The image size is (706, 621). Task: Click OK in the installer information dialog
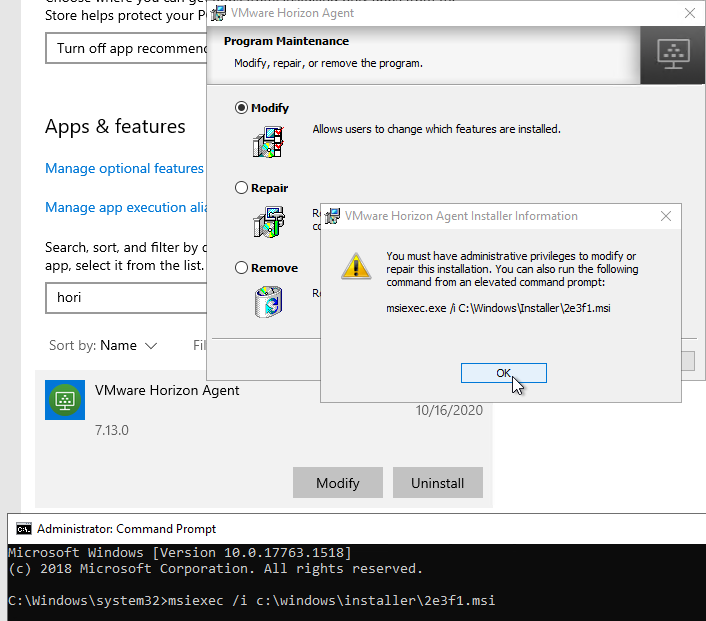(503, 373)
